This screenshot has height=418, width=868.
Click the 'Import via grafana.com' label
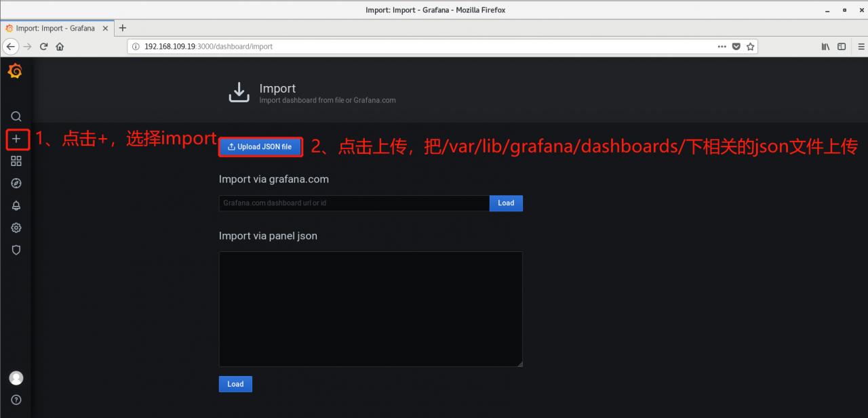[274, 180]
